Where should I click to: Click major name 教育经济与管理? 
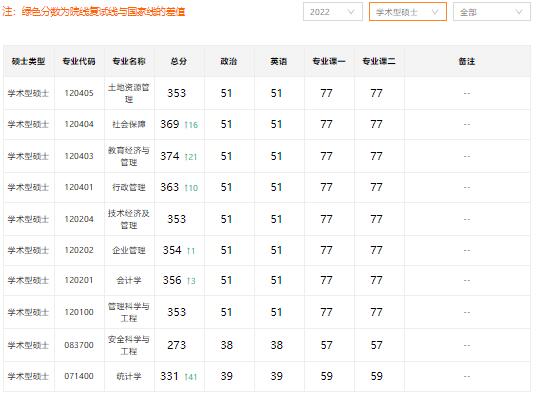[x=129, y=156]
